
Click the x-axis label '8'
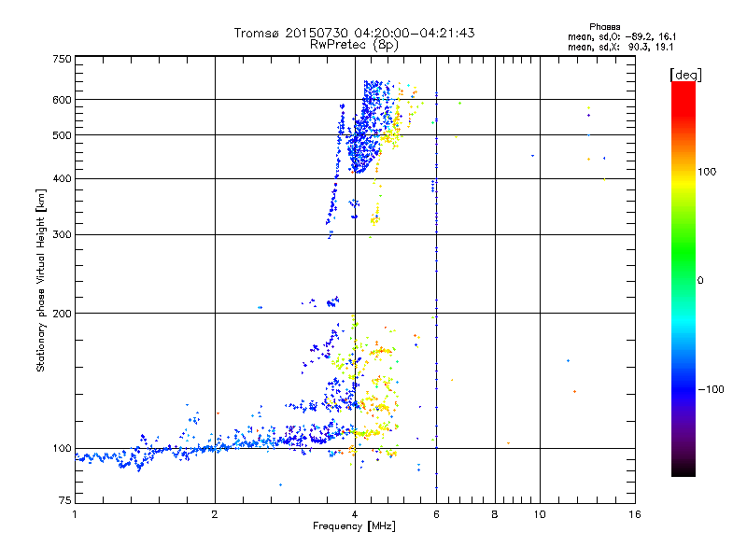pos(495,514)
